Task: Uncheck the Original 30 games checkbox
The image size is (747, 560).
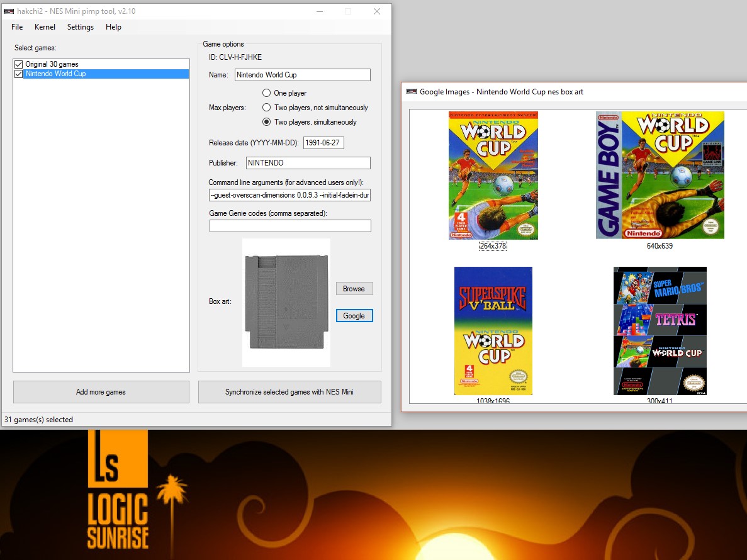Action: 18,64
